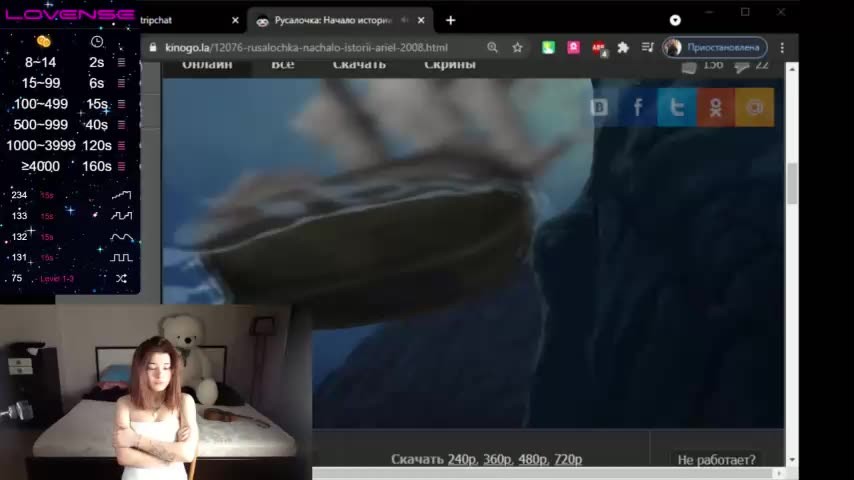Select the Онлайн tab on the page
The image size is (854, 480).
point(207,65)
